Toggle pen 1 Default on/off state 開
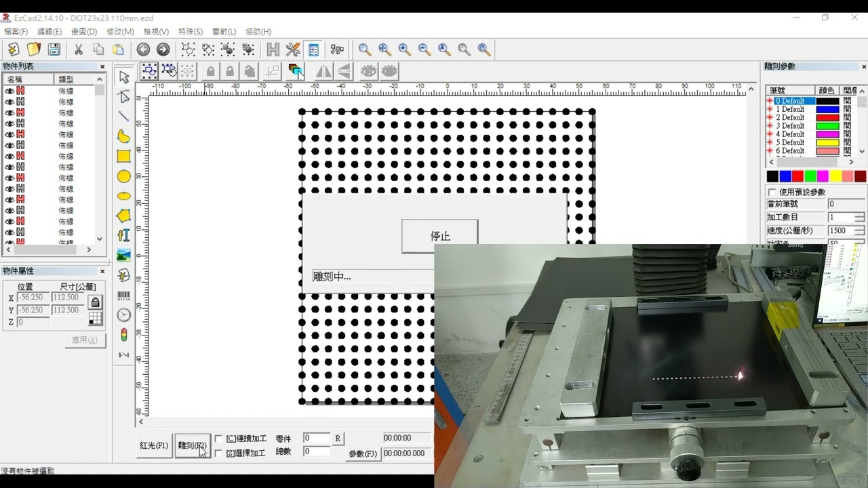Viewport: 868px width, 488px height. pyautogui.click(x=847, y=109)
